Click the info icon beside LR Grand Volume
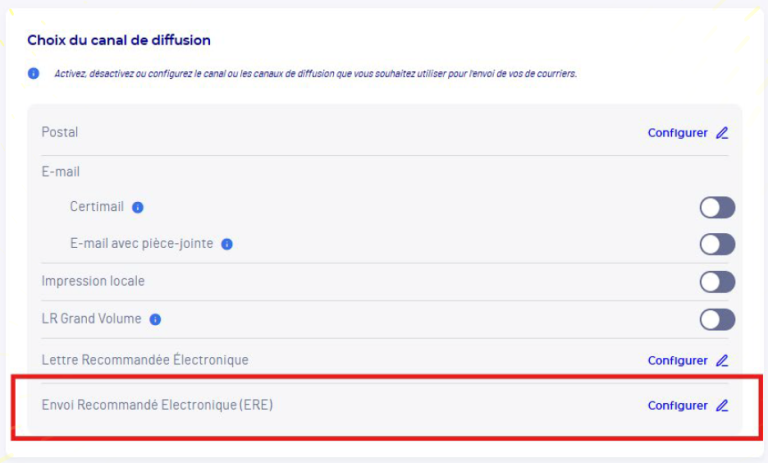Screen dimensions: 768x463 click(x=155, y=320)
